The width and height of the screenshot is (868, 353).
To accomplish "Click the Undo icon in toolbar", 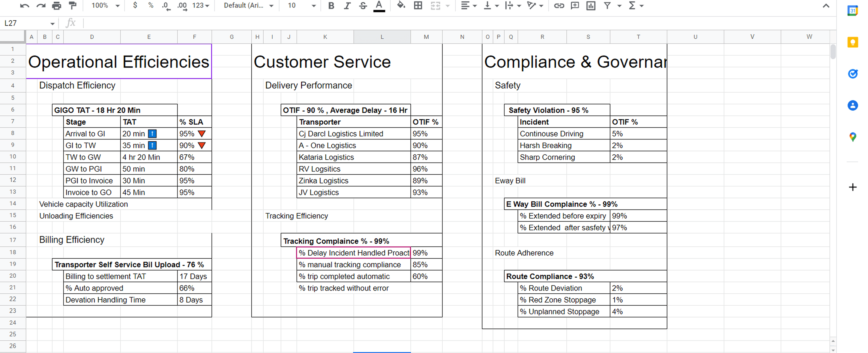I will point(24,5).
